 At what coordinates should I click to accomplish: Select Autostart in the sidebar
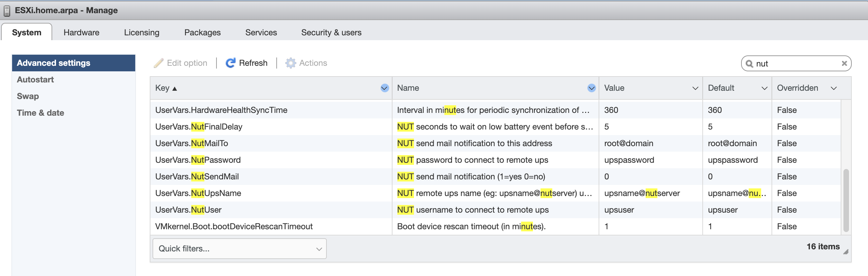point(74,80)
